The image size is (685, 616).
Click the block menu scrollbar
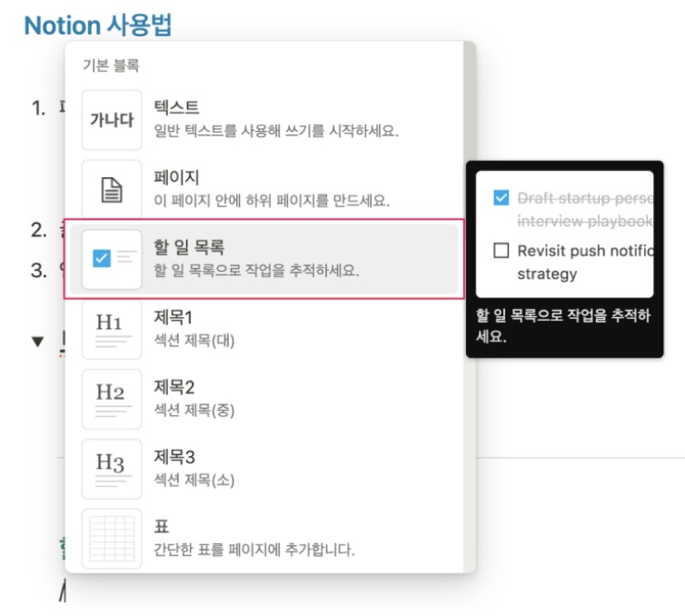tap(470, 101)
